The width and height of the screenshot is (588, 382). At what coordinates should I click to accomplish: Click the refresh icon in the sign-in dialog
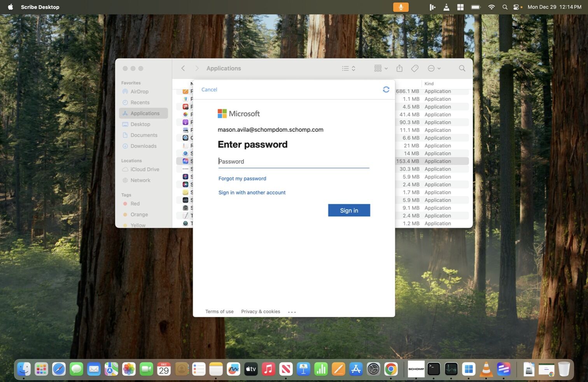point(386,89)
